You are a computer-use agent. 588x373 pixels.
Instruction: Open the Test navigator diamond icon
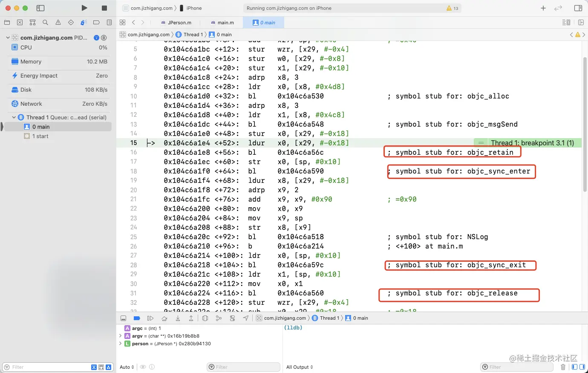(x=71, y=23)
